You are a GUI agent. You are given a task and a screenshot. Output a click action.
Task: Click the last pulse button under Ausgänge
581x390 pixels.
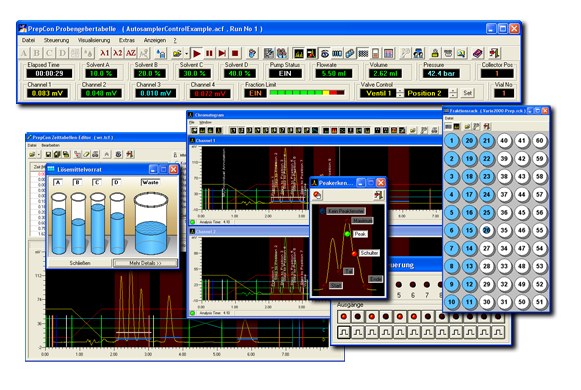tap(498, 332)
